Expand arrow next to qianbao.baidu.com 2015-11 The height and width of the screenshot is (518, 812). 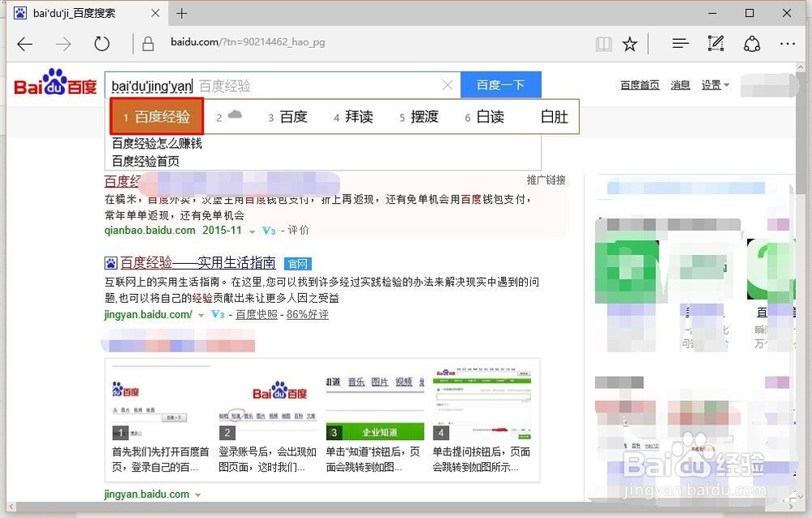coord(253,231)
